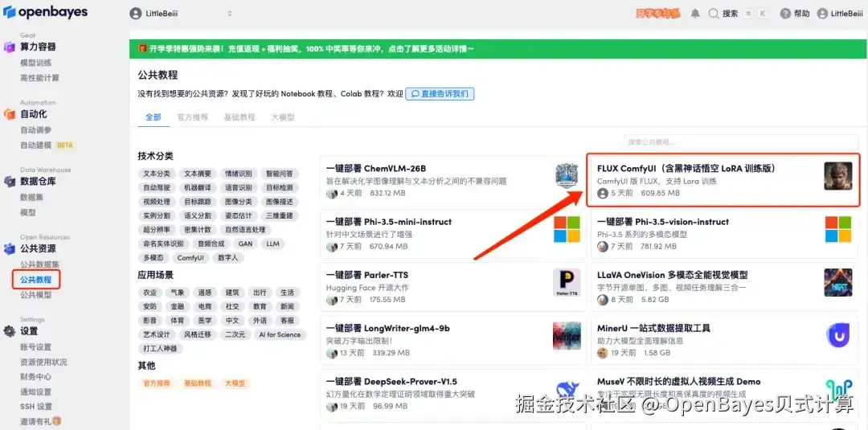Open 资源使用状况 in the sidebar

[43, 362]
